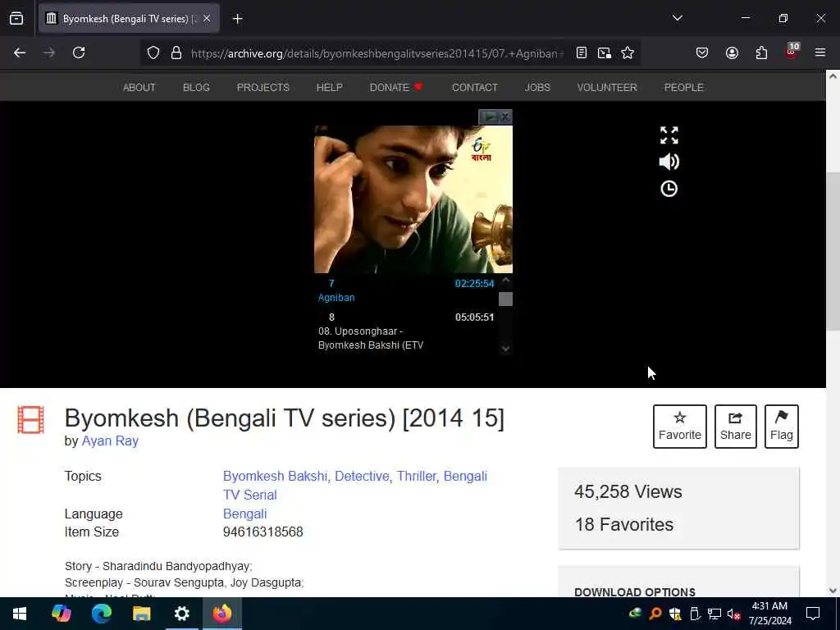This screenshot has width=840, height=630.
Task: Open uploader Ayan Ray link
Action: tap(110, 441)
